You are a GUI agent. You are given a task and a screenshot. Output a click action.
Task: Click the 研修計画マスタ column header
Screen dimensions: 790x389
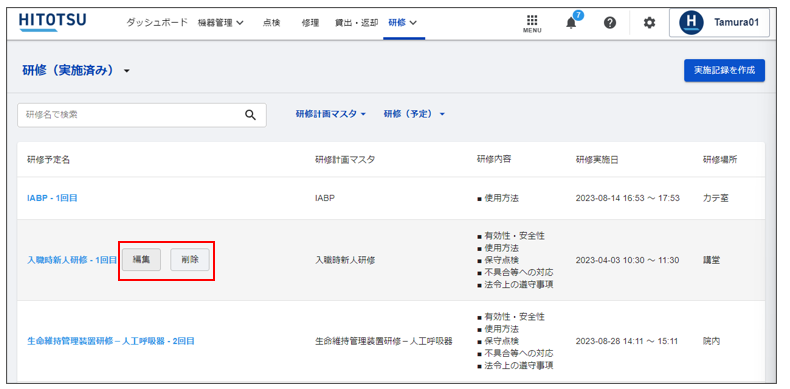(345, 160)
